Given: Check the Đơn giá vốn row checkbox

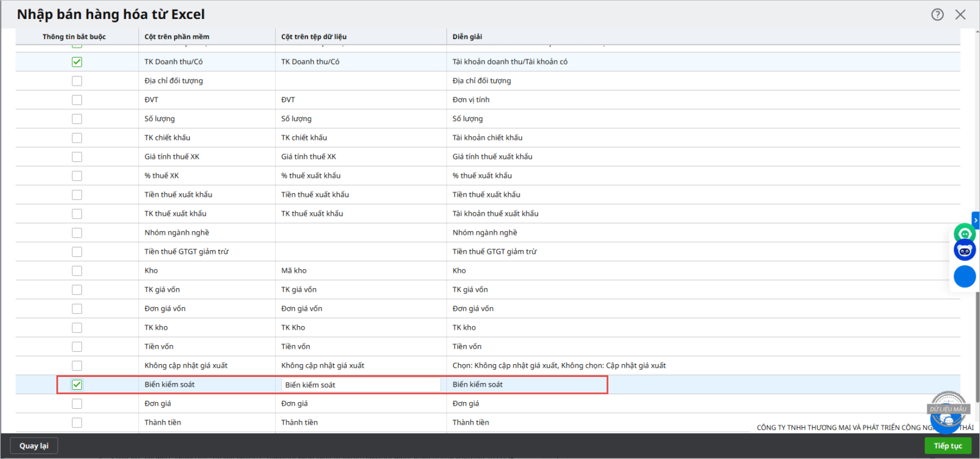Looking at the screenshot, I should (77, 309).
